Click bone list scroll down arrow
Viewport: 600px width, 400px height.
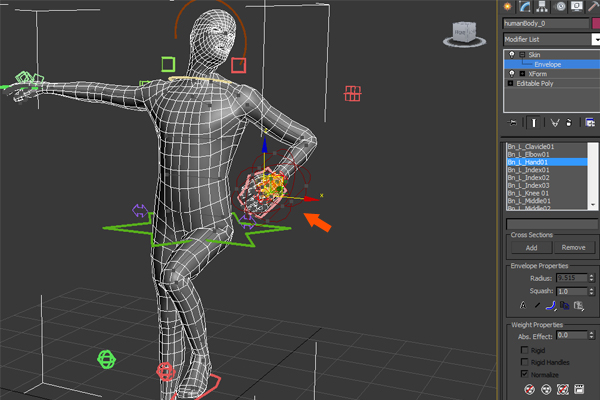(593, 205)
